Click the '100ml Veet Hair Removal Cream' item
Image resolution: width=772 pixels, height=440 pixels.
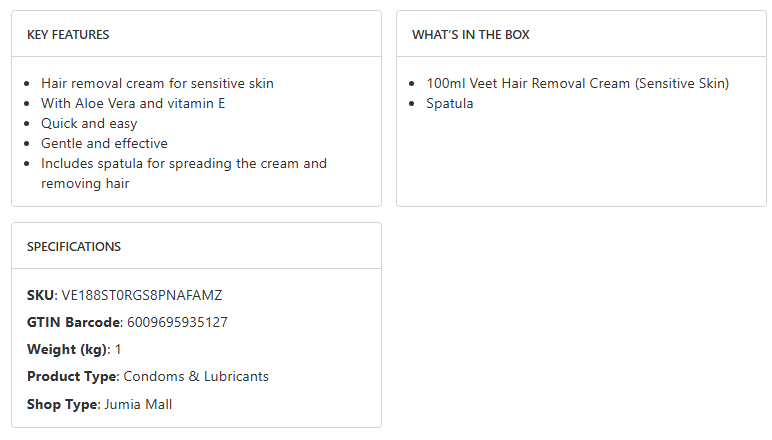click(577, 83)
